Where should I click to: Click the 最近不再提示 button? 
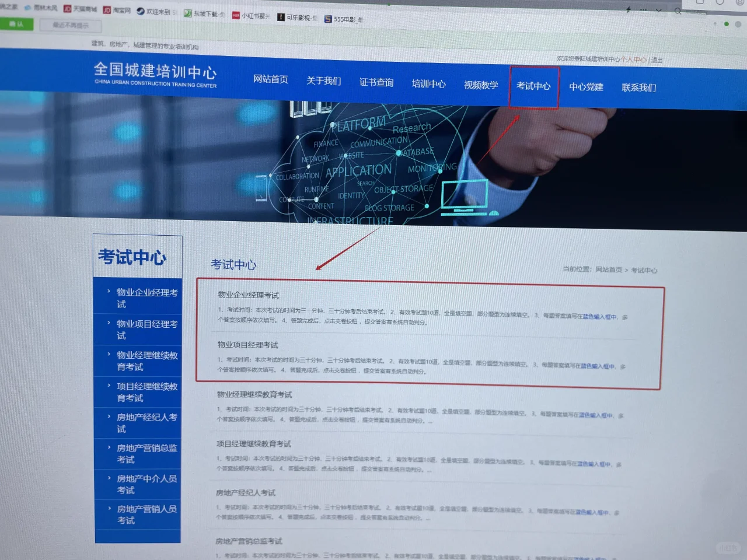coord(71,26)
